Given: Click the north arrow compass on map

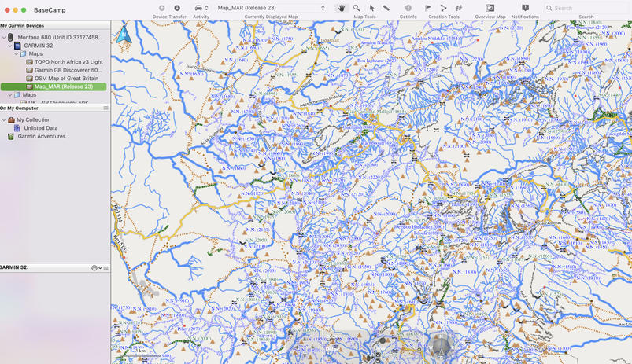Looking at the screenshot, I should tap(124, 35).
